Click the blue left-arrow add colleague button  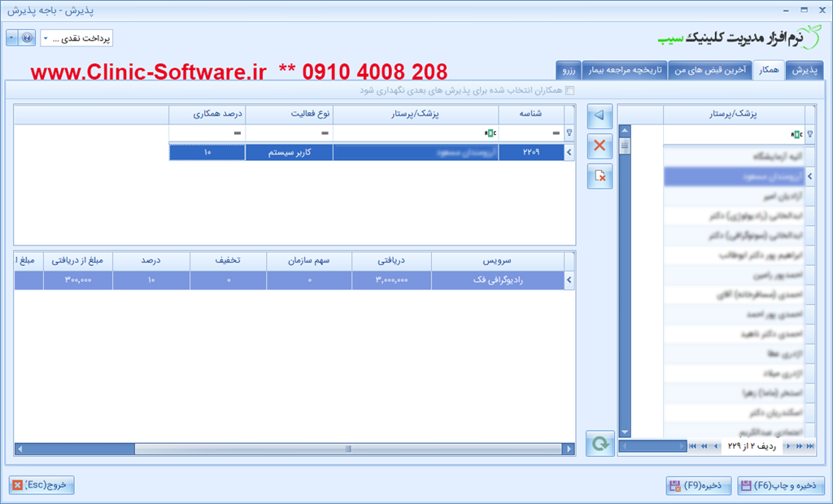point(600,117)
